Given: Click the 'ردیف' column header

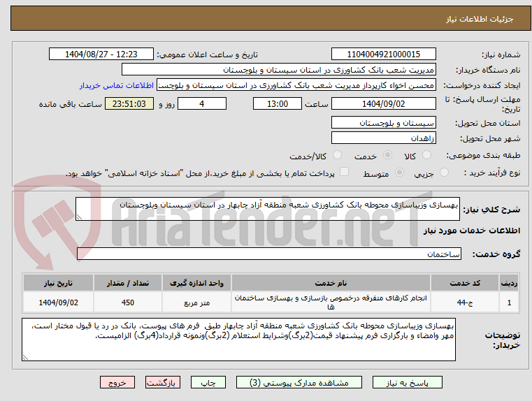Looking at the screenshot, I should coord(509,283).
